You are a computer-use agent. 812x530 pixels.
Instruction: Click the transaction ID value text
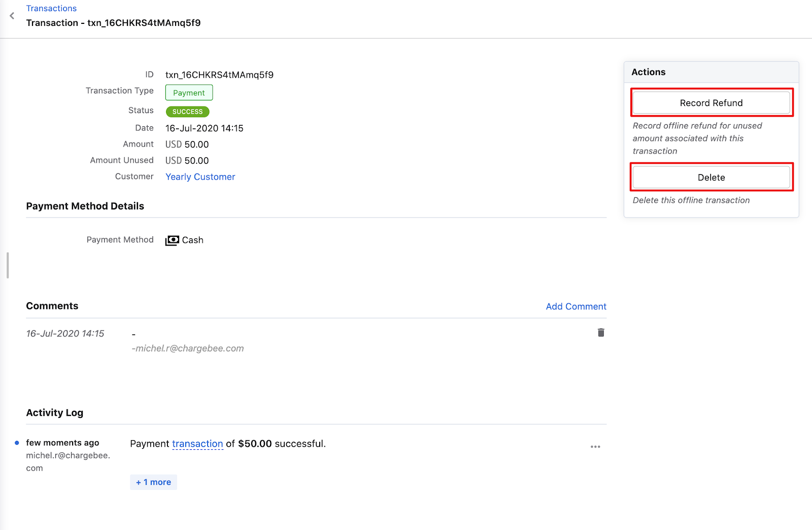[219, 75]
